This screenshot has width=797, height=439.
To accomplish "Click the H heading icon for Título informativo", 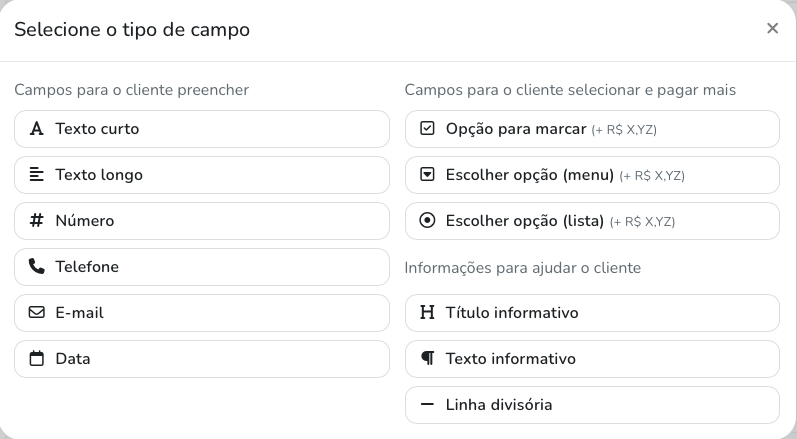I will point(428,313).
